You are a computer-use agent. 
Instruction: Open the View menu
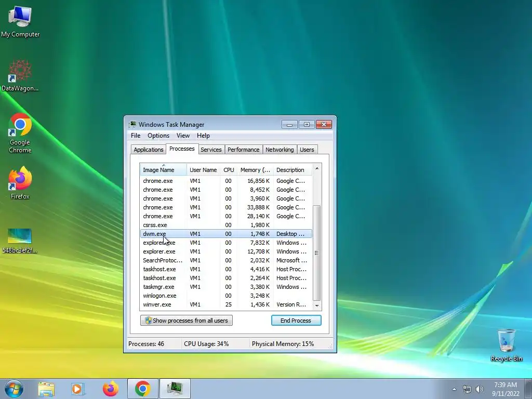183,136
